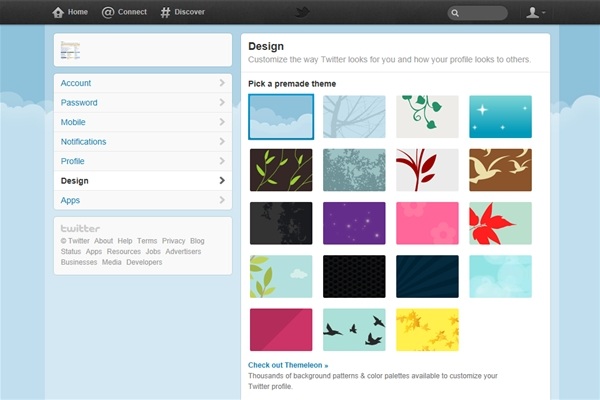This screenshot has height=400, width=600.
Task: Open Apps settings
Action: click(x=143, y=200)
